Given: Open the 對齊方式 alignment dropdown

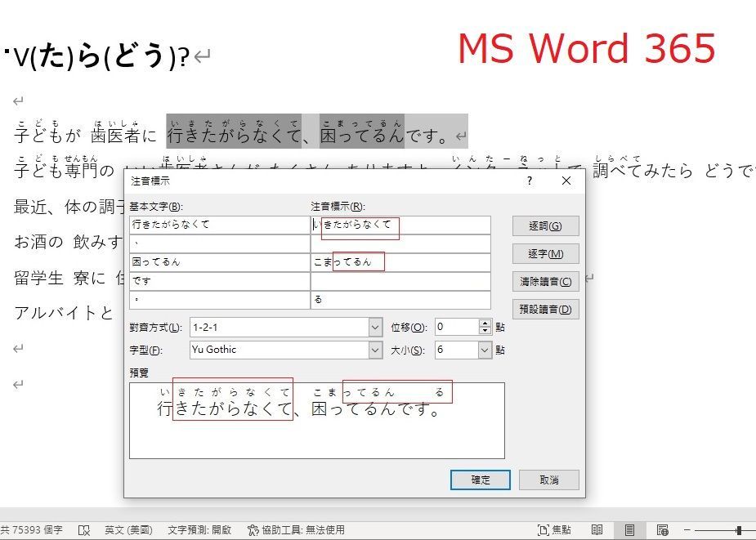Looking at the screenshot, I should click(376, 328).
